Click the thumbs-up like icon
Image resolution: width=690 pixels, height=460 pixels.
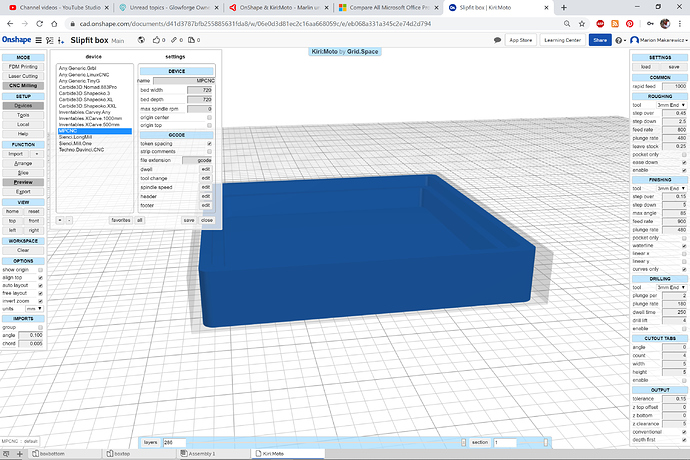156,40
